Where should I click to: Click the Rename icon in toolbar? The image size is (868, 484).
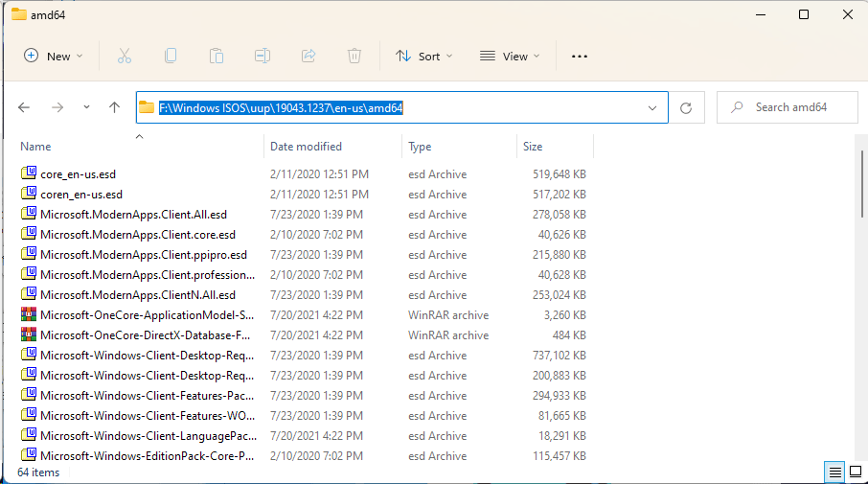pos(262,56)
